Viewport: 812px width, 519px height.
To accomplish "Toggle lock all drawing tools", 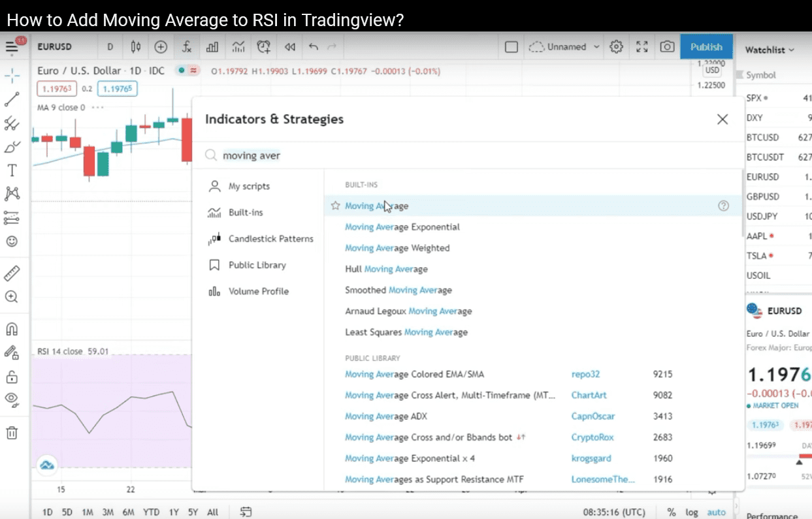I will (x=12, y=377).
